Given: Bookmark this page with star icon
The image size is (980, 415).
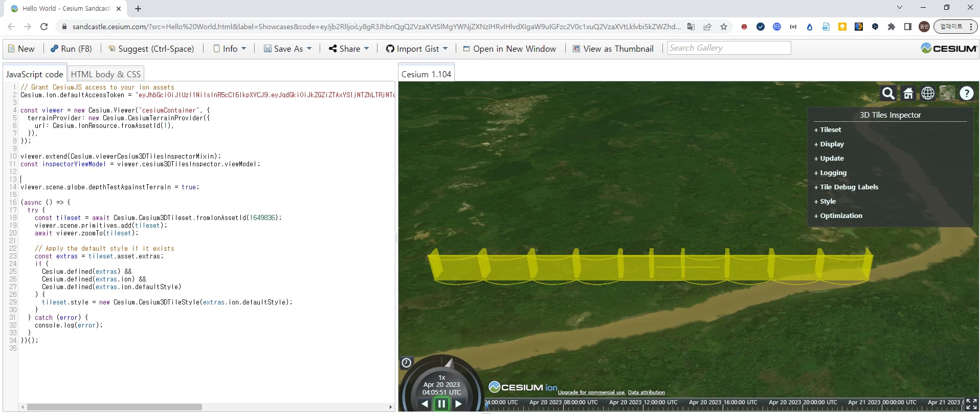Looking at the screenshot, I should (x=724, y=27).
